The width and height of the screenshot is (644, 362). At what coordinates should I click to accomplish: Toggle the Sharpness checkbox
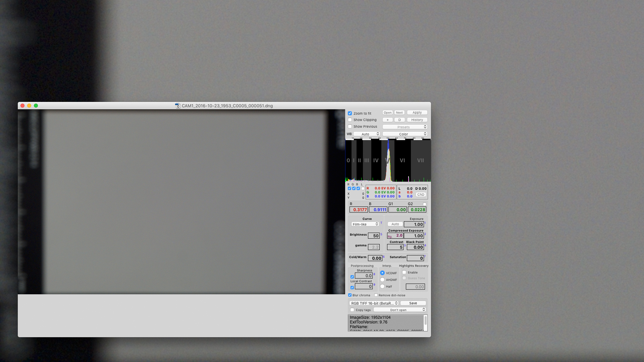352,277
